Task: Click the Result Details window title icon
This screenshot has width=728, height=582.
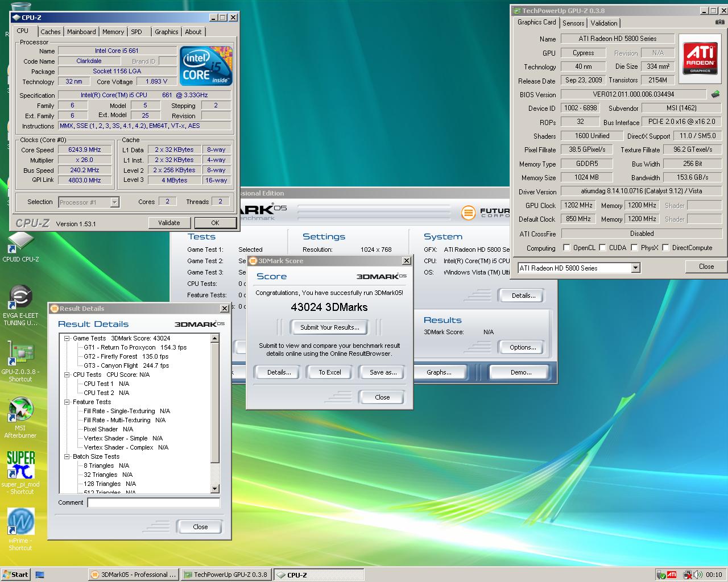Action: click(x=55, y=309)
